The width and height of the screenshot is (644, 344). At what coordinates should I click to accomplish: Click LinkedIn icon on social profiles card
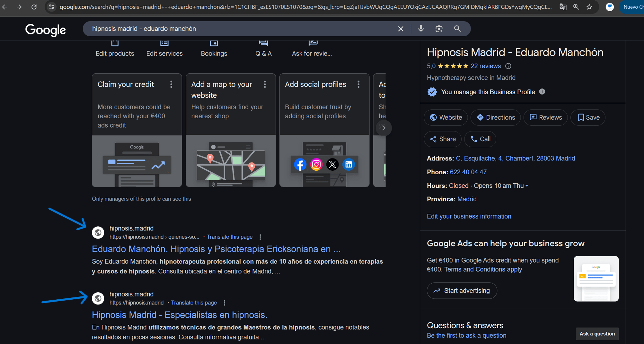(348, 165)
